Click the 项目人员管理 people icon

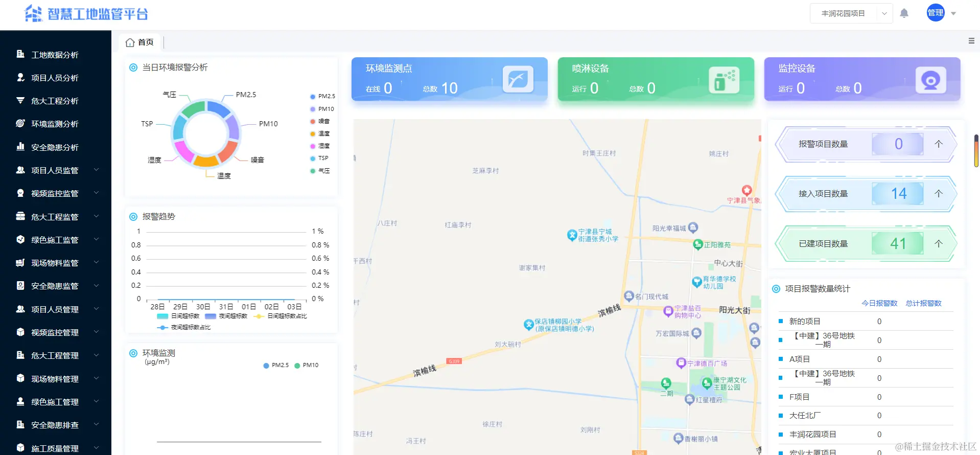(x=20, y=309)
